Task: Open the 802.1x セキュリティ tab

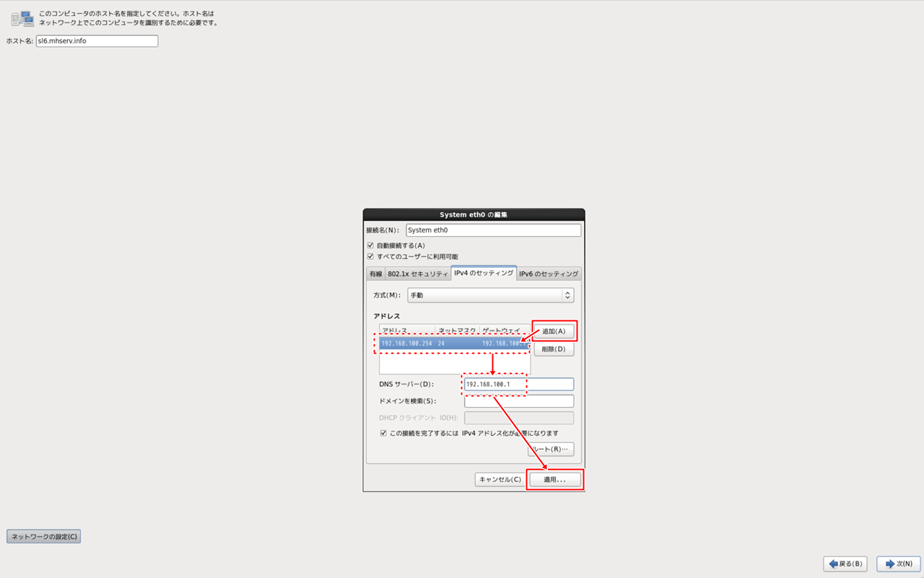Action: [x=418, y=274]
